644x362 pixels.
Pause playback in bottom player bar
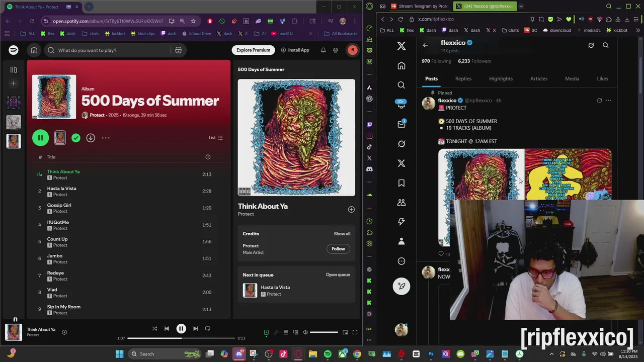point(181,329)
